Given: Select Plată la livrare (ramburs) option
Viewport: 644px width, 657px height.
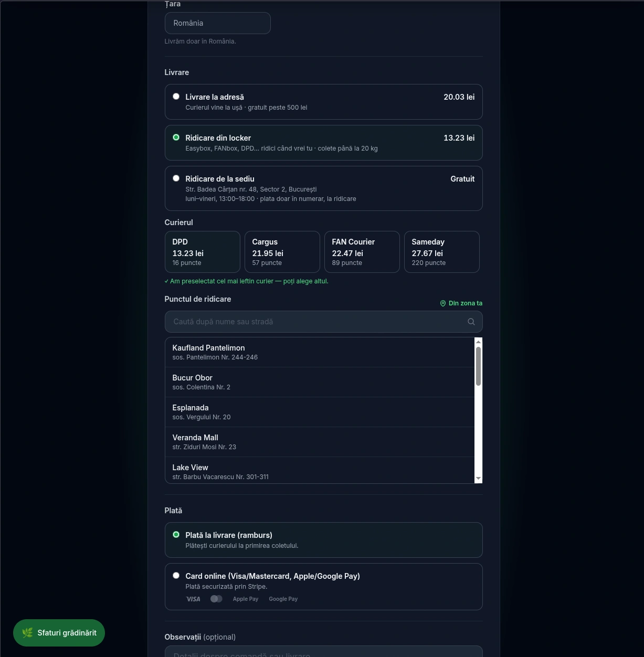Looking at the screenshot, I should coord(323,540).
